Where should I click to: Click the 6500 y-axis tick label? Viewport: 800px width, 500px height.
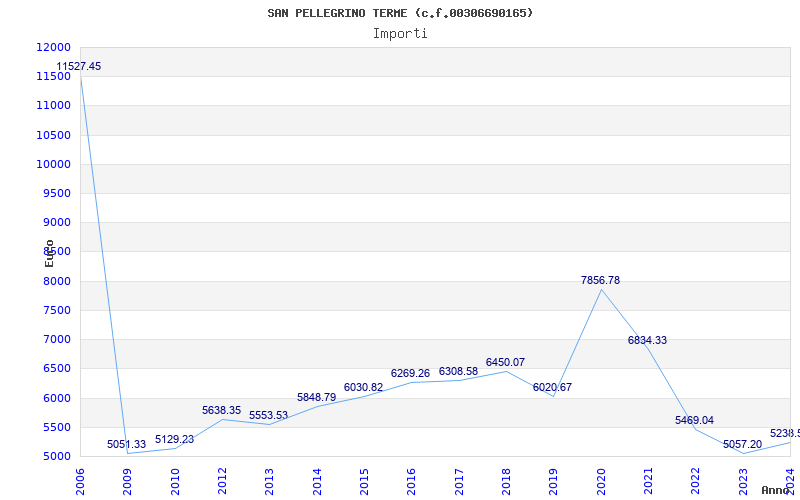(x=56, y=368)
